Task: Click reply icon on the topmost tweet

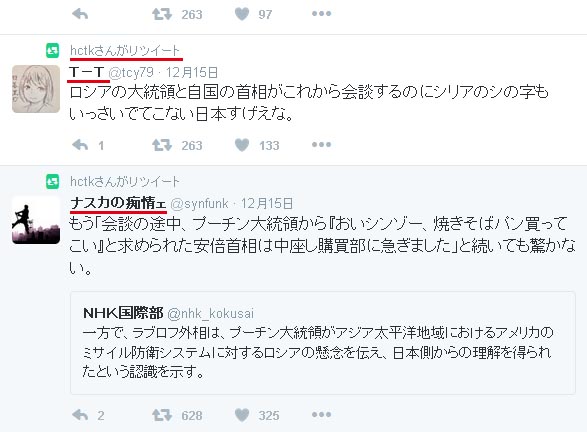Action: click(x=80, y=14)
